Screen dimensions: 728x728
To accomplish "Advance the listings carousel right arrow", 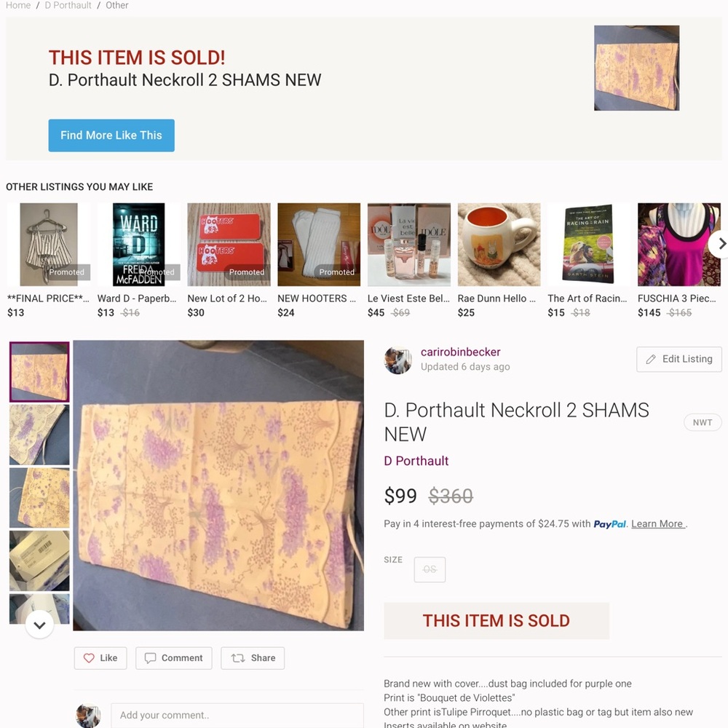I will 721,243.
